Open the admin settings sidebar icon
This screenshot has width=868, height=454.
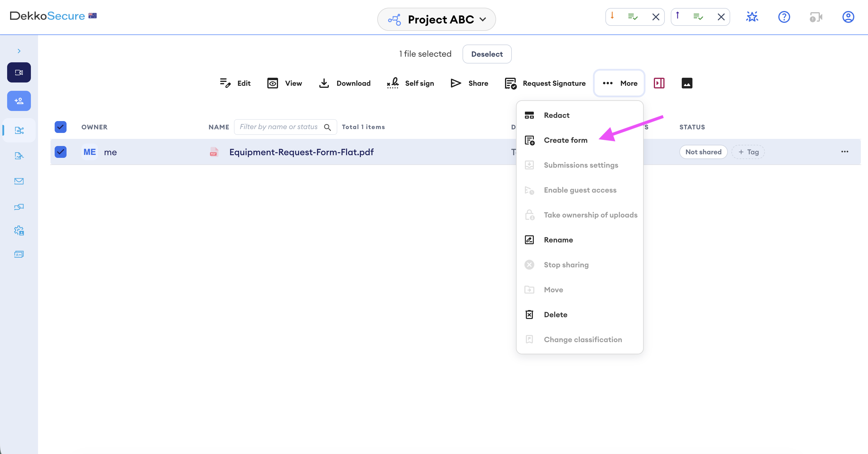pyautogui.click(x=19, y=231)
